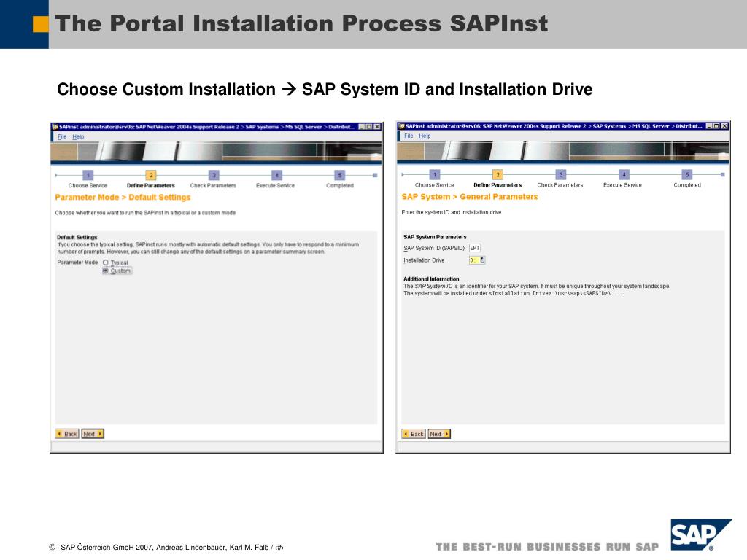Screen dimensions: 747x560
Task: Click 'Enter the system ID and installation drive' text
Action: point(451,212)
